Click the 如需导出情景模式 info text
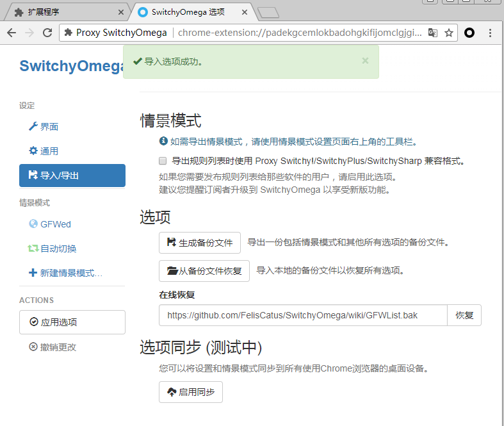 tap(293, 142)
